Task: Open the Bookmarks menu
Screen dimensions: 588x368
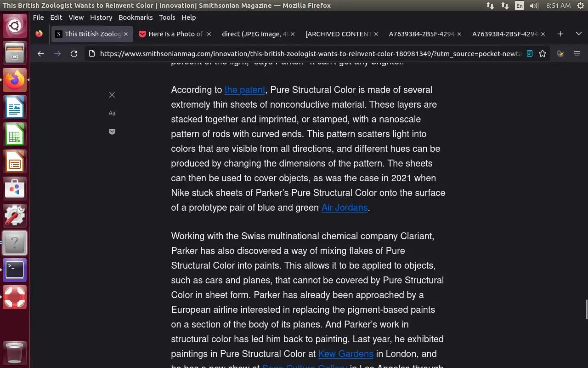Action: point(136,17)
